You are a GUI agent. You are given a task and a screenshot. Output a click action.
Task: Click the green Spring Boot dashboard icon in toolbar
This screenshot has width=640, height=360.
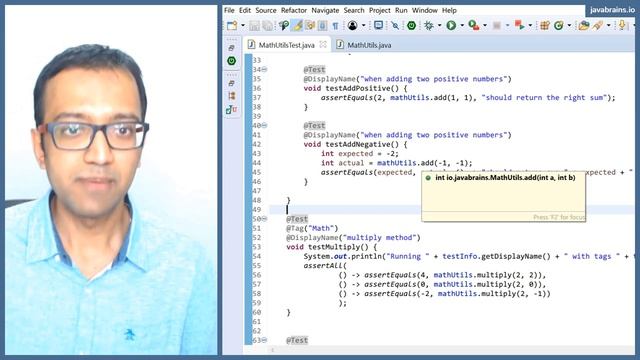coord(411,26)
